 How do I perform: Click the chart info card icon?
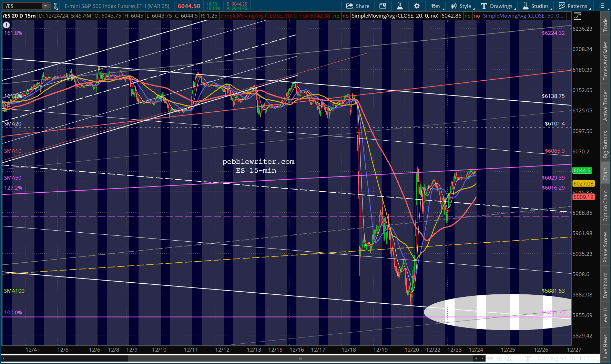[x=383, y=6]
